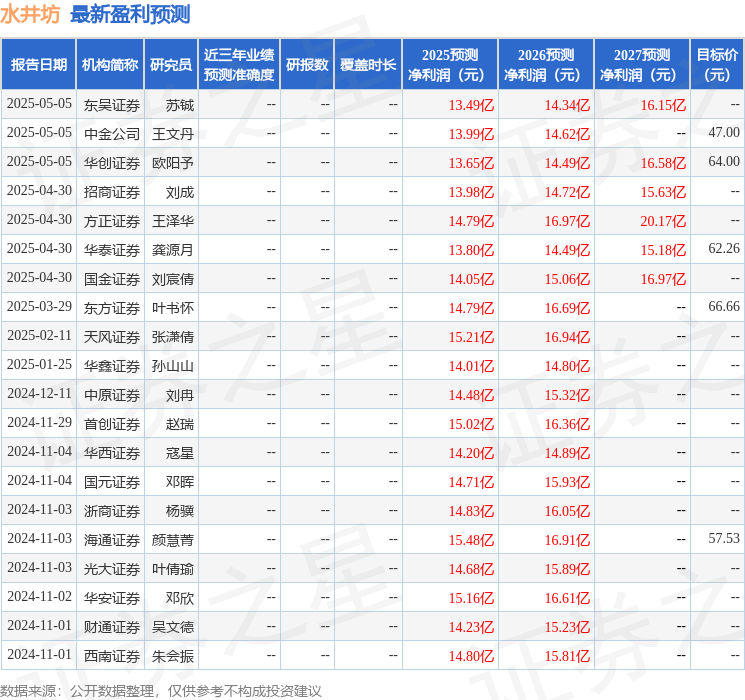Sort by the 报告日期 column header

pyautogui.click(x=39, y=64)
